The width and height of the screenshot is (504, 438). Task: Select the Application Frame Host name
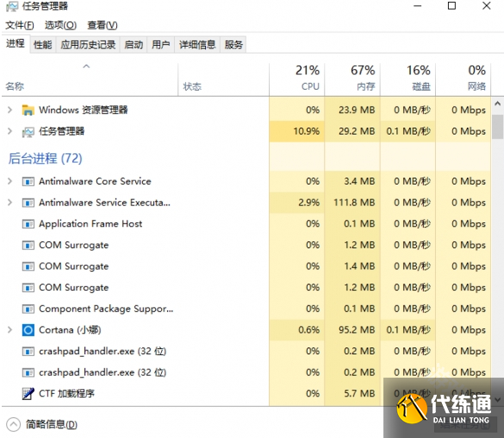coord(90,224)
